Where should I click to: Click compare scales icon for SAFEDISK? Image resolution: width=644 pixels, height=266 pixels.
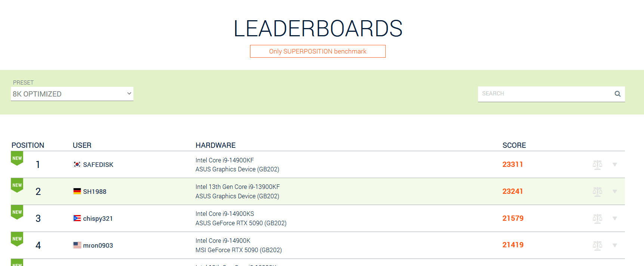(x=597, y=165)
